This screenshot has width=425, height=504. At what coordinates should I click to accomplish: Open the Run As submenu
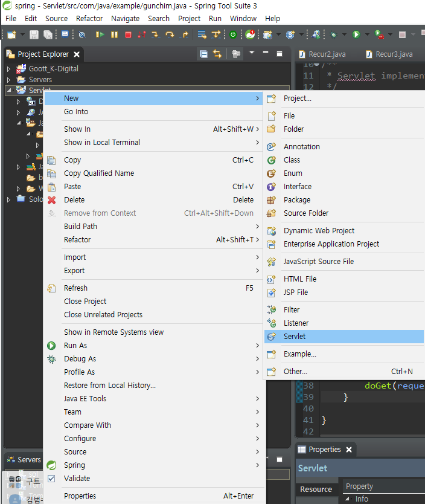pyautogui.click(x=153, y=346)
